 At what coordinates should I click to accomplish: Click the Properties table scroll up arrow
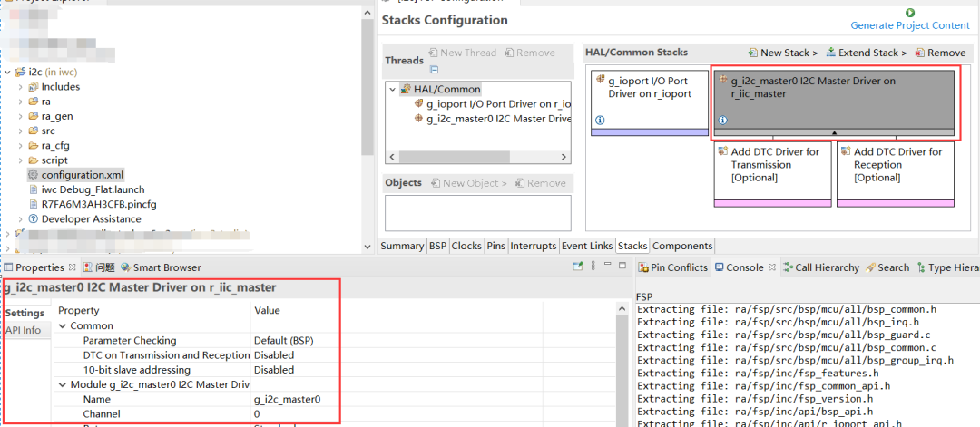coord(622,310)
